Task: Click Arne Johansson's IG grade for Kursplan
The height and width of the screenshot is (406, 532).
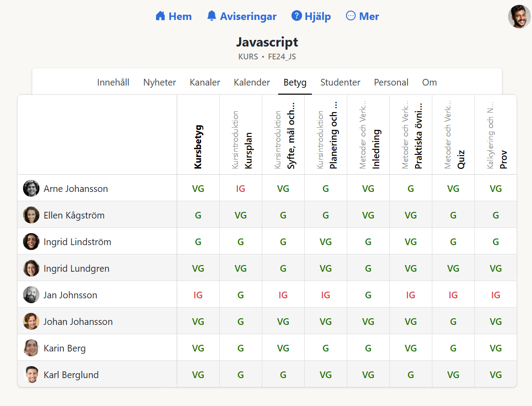Action: click(241, 189)
